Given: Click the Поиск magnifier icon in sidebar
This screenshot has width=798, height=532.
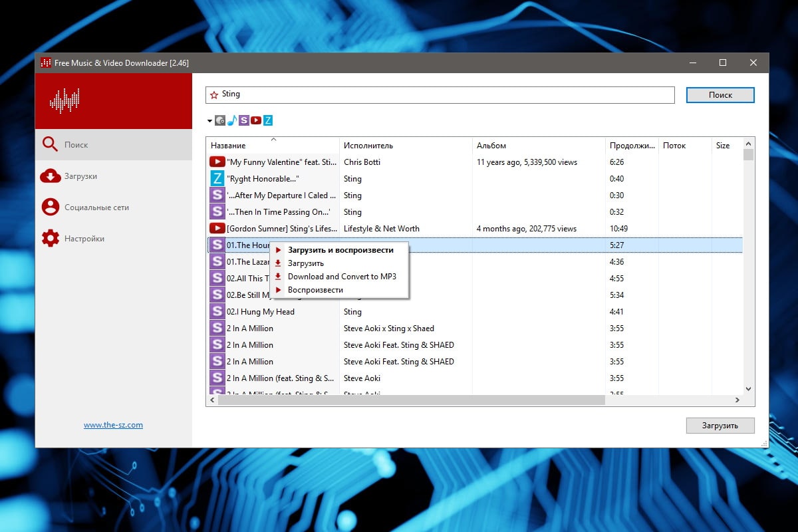Looking at the screenshot, I should click(51, 144).
